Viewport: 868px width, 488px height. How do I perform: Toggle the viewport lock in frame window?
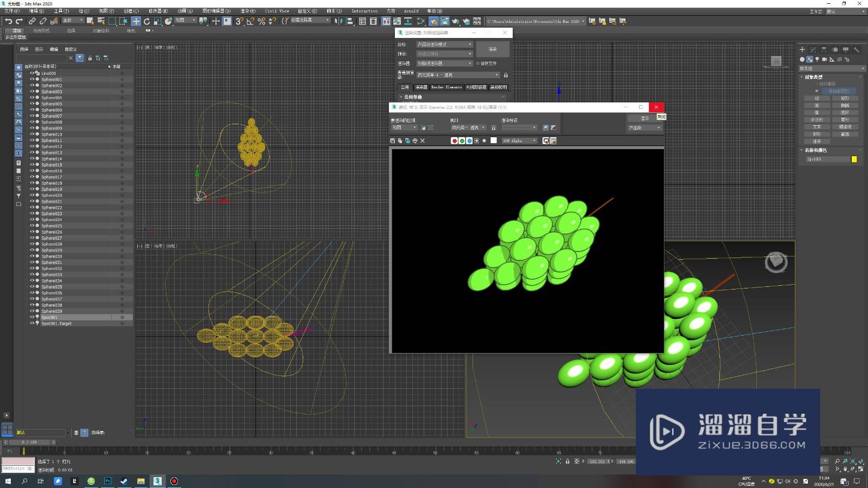494,128
